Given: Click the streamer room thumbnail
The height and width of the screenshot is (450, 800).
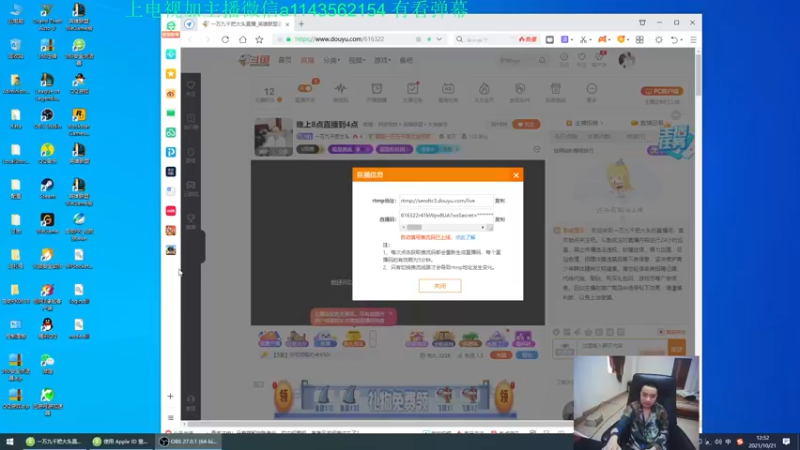Looking at the screenshot, I should tap(273, 137).
